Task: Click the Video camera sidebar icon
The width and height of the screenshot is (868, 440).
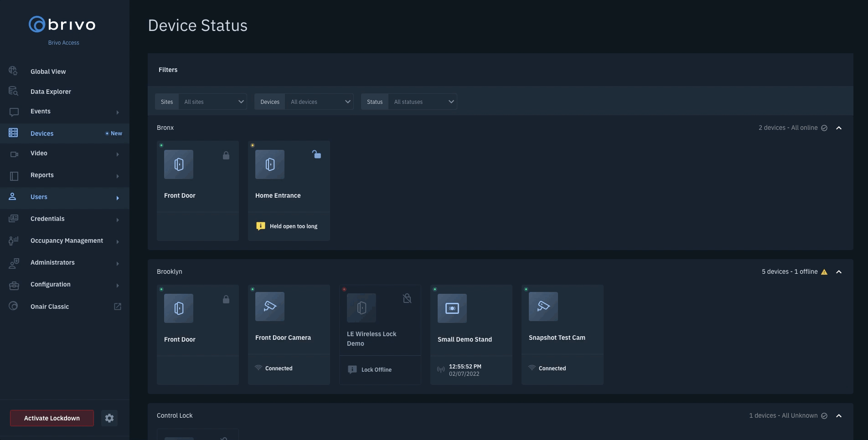Action: click(x=14, y=154)
